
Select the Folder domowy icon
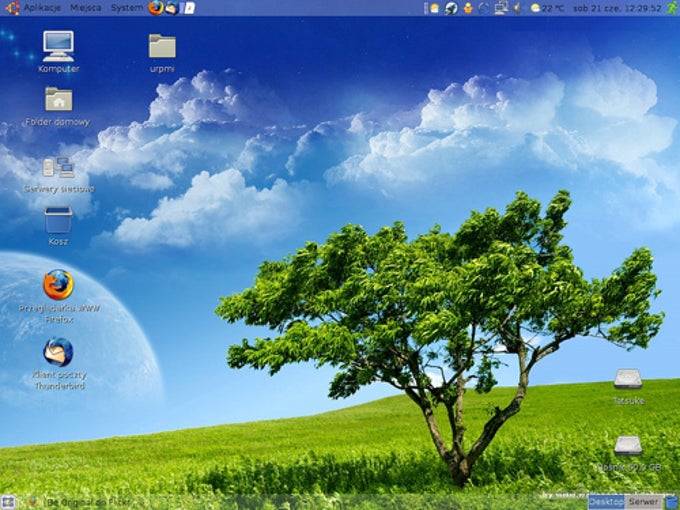pyautogui.click(x=58, y=106)
